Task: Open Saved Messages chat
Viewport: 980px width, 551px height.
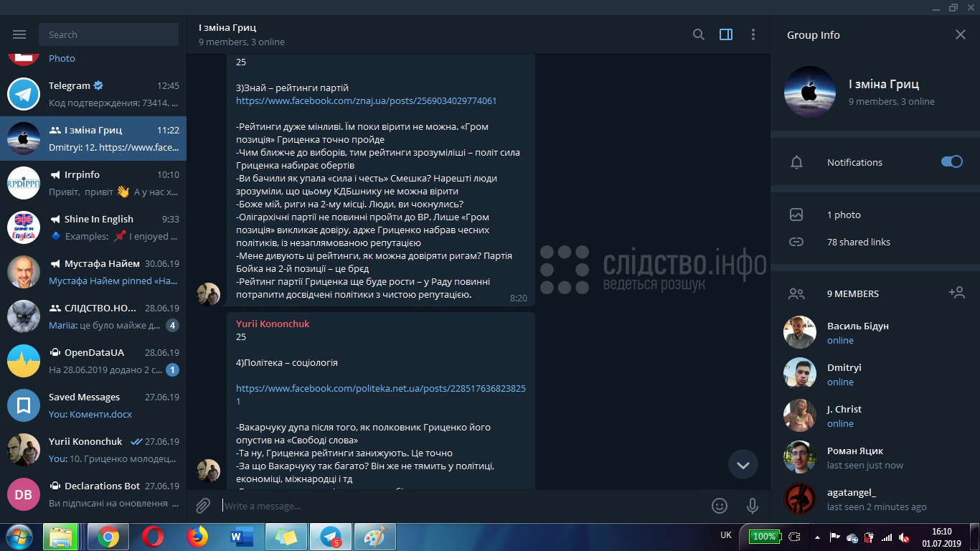Action: click(93, 405)
